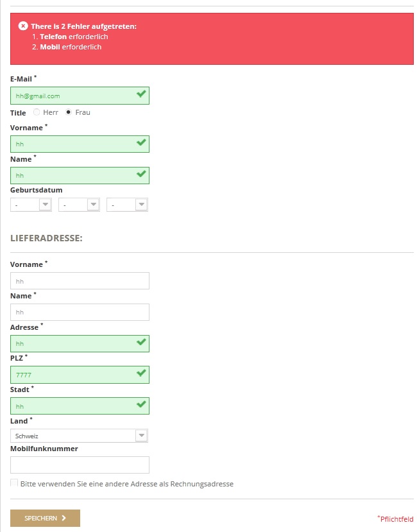The width and height of the screenshot is (417, 532).
Task: Select the Frau radio button
Action: pos(69,112)
